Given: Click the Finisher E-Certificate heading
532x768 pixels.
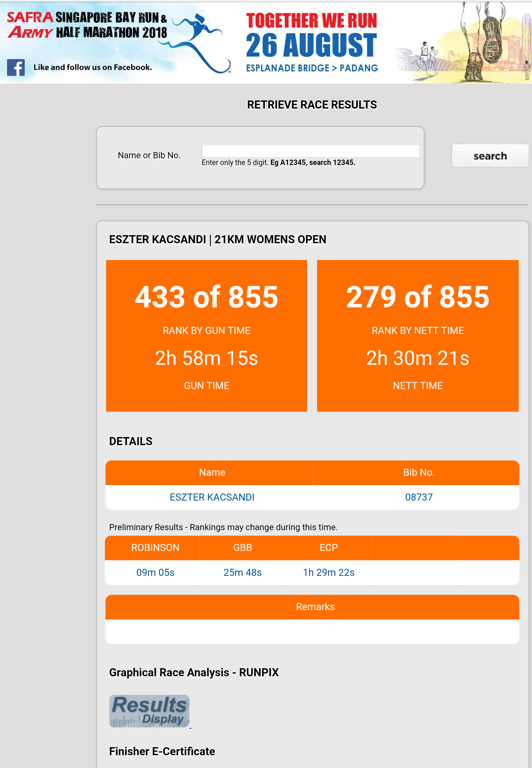Looking at the screenshot, I should [162, 751].
